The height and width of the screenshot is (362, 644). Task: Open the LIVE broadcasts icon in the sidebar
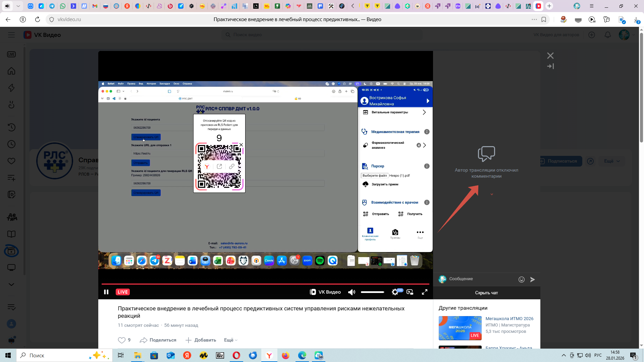(11, 54)
